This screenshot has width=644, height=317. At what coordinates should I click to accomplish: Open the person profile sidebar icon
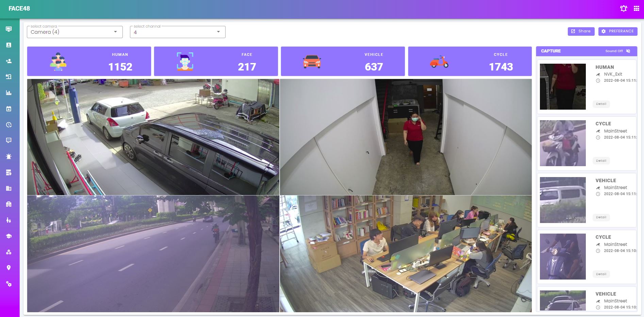9,45
